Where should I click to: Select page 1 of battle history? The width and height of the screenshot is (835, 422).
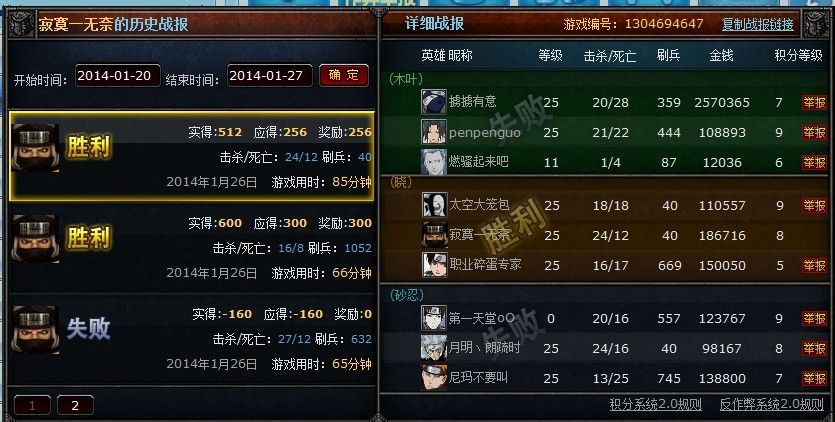point(32,405)
